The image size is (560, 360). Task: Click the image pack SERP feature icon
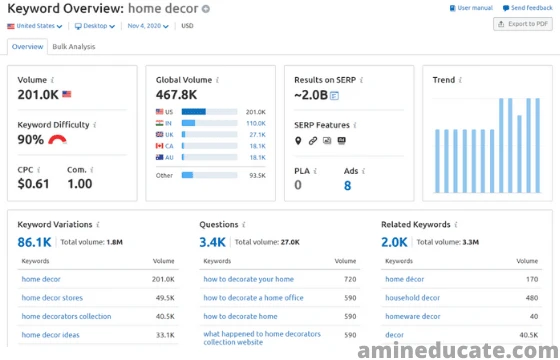[x=327, y=141]
